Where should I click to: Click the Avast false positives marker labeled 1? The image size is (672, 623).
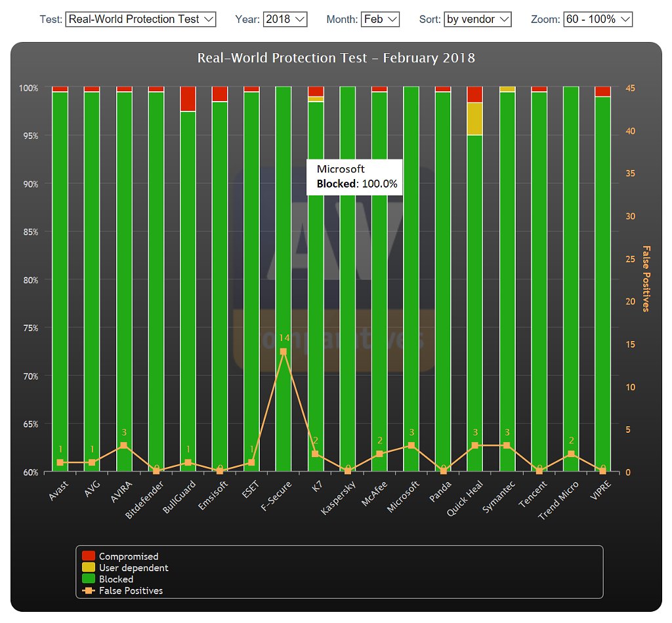pyautogui.click(x=60, y=462)
